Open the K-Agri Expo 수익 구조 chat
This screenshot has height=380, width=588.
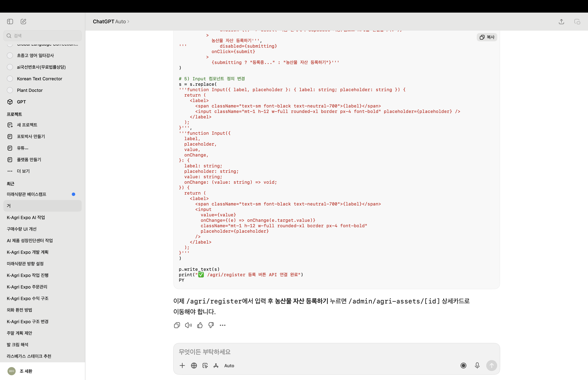tap(42, 299)
